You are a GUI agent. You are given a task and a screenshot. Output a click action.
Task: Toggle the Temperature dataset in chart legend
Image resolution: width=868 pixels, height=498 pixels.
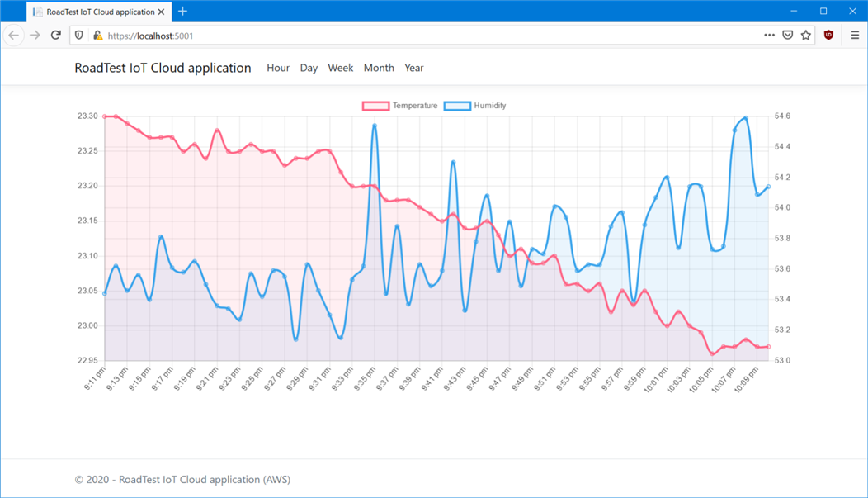point(400,106)
